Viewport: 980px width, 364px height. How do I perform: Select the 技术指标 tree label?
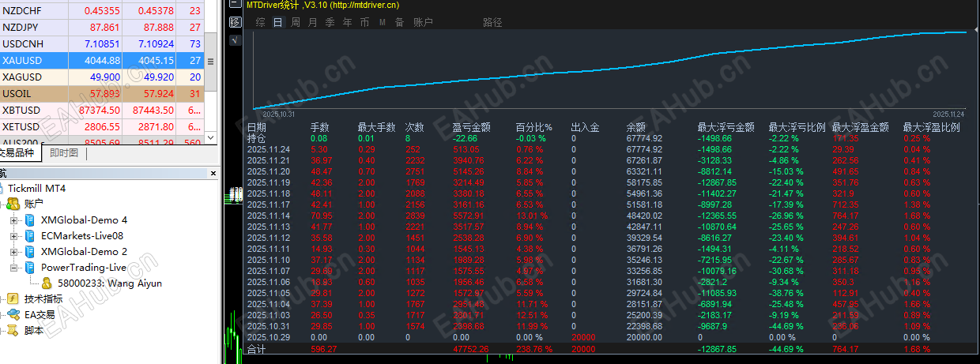tap(43, 298)
